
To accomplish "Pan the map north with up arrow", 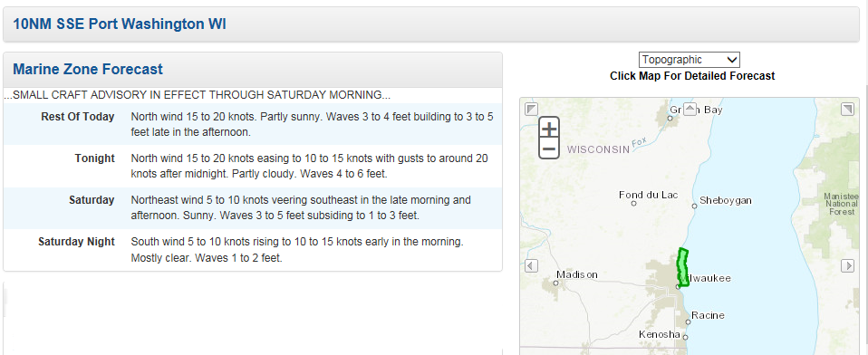I will tap(690, 109).
